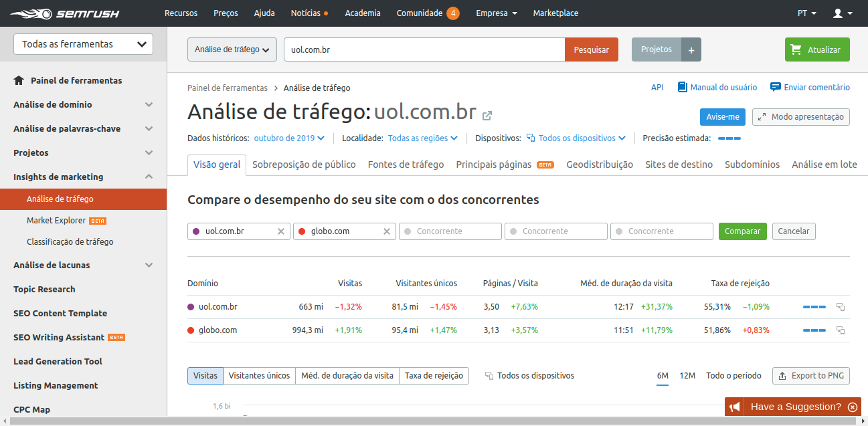Click the Comunidade notification badge 4
The height and width of the screenshot is (426, 868).
(x=453, y=13)
